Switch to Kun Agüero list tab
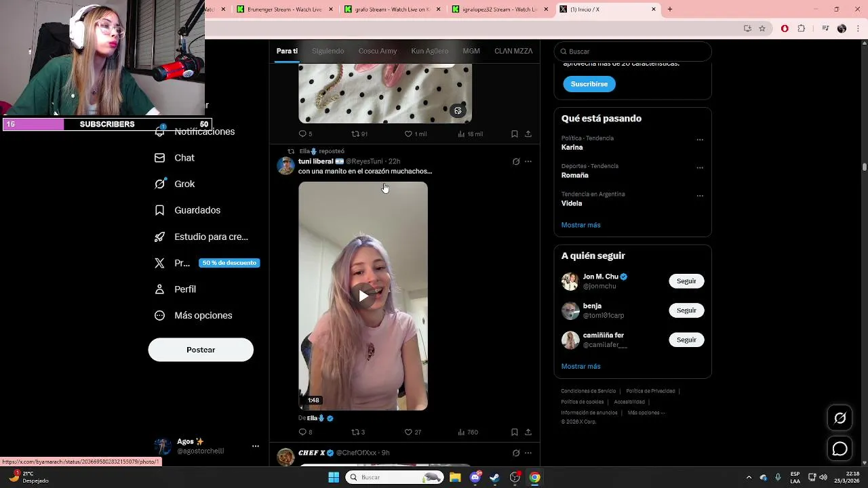868x488 pixels. [x=429, y=52]
